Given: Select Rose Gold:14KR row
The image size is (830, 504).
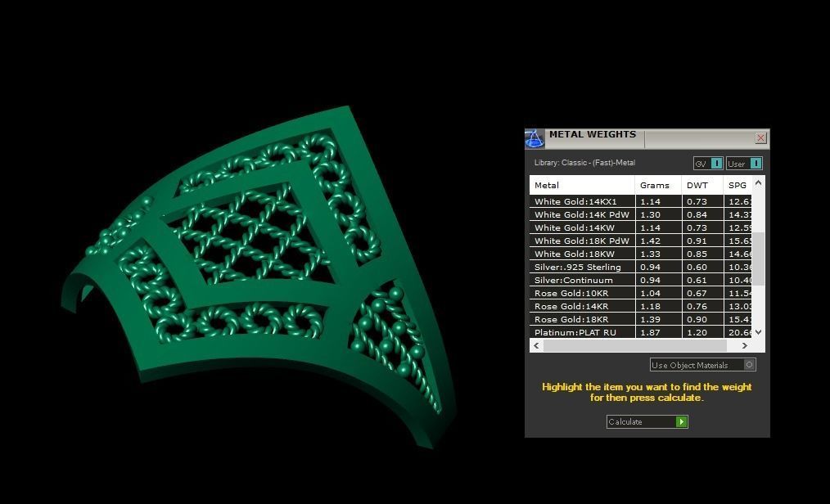Looking at the screenshot, I should 640,306.
